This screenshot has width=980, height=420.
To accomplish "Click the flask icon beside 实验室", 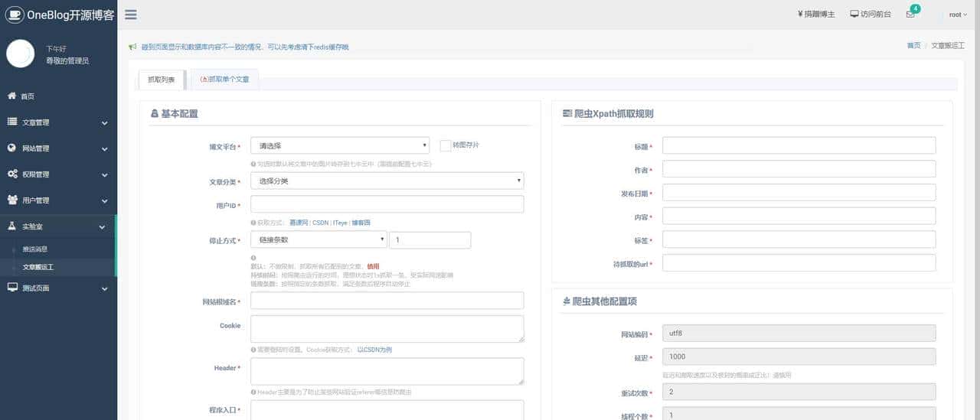I will click(12, 226).
